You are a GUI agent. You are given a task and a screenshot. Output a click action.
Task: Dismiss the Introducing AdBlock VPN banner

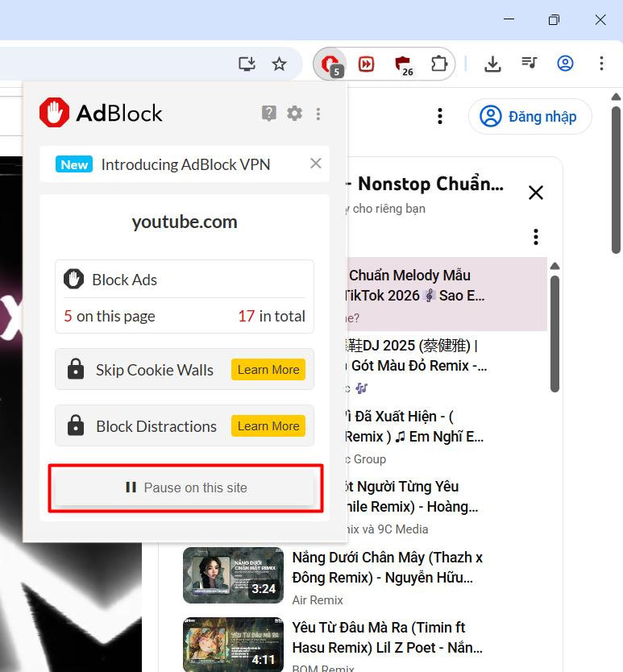point(316,164)
